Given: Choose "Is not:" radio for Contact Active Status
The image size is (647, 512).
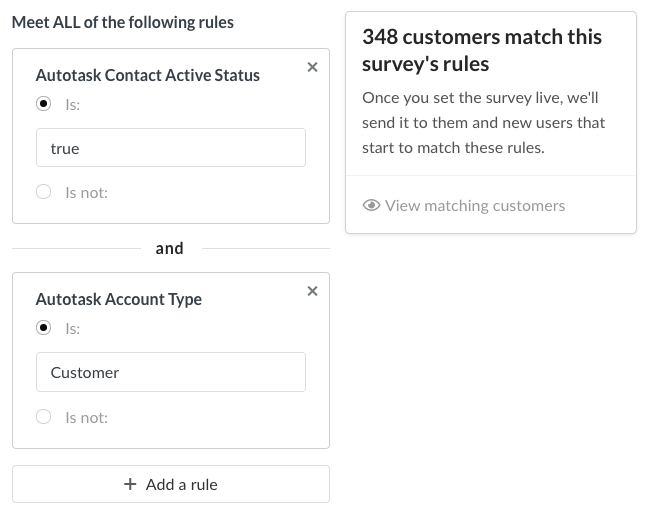Looking at the screenshot, I should 43,192.
